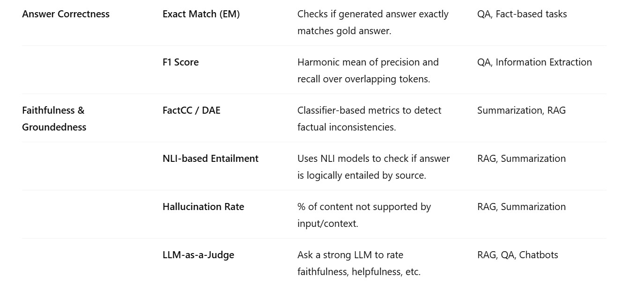Click the 'QA, Information Extraction' cell
644x283 pixels.
[534, 62]
